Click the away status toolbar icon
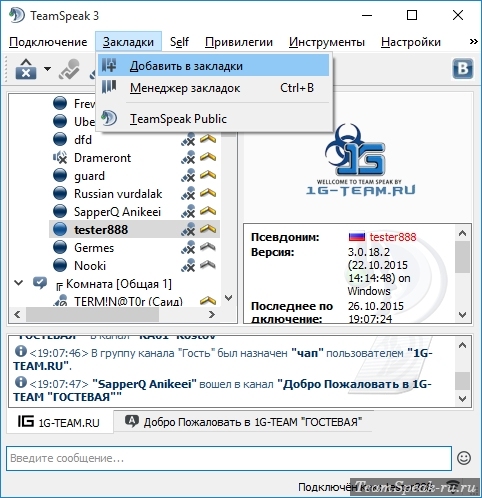 coord(69,69)
